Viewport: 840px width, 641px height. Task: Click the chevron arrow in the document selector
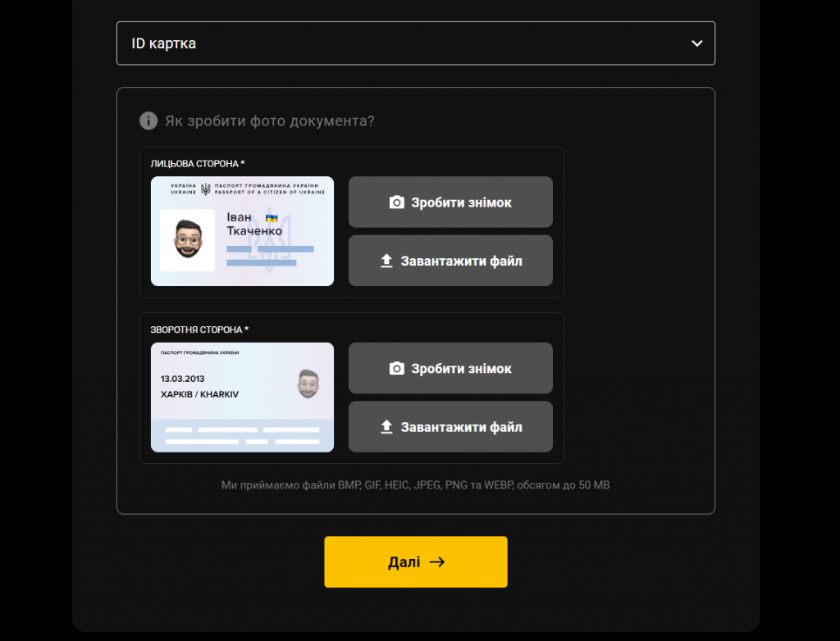(697, 43)
